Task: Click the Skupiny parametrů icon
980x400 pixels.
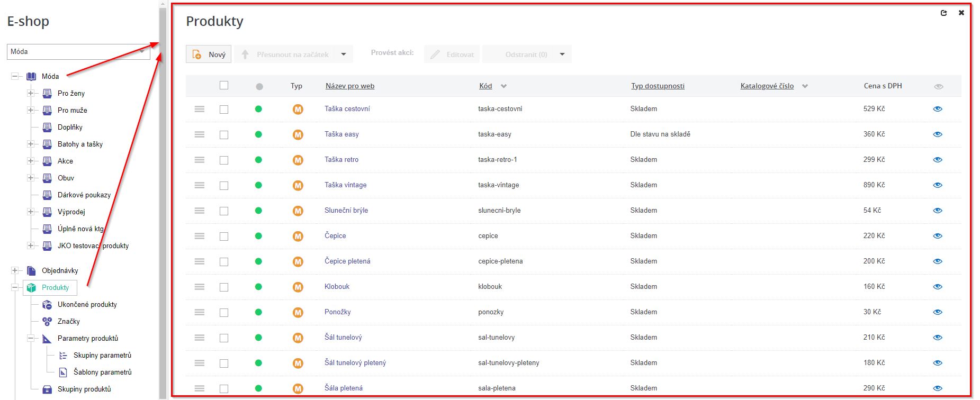Action: [63, 355]
